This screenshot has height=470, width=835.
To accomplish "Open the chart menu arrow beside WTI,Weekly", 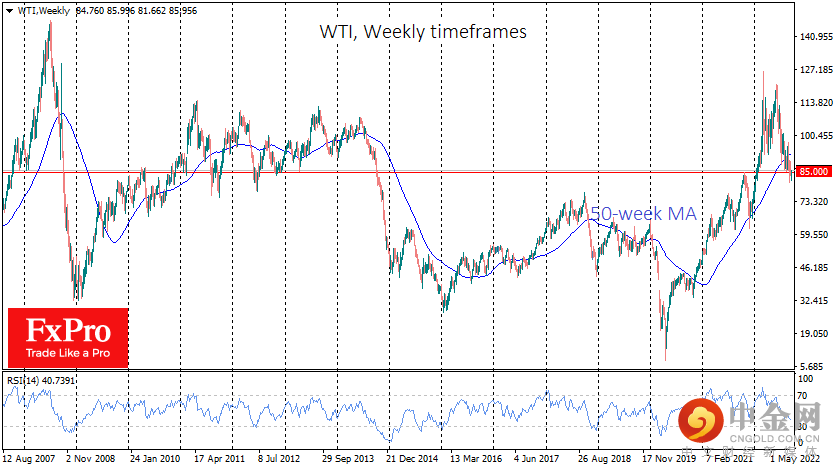I will pyautogui.click(x=10, y=11).
